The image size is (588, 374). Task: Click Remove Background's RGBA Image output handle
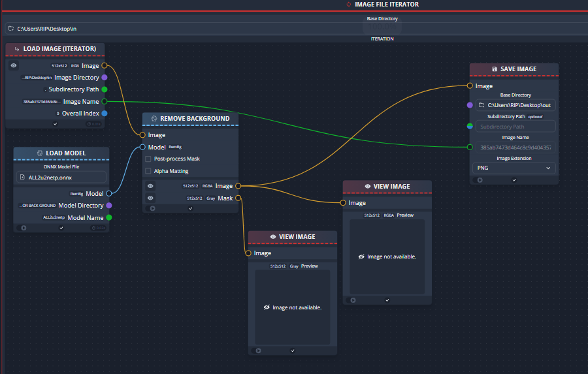pyautogui.click(x=238, y=186)
